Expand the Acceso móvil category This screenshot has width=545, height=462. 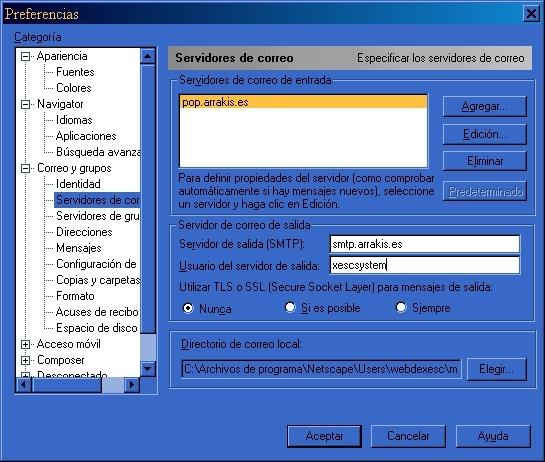click(x=25, y=345)
